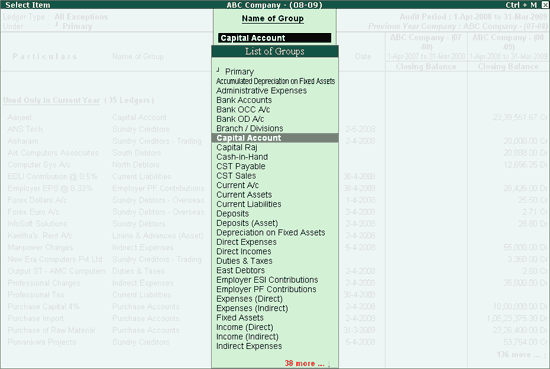Image resolution: width=550 pixels, height=369 pixels.
Task: Choose the Current Liabilities group
Action: coord(249,204)
